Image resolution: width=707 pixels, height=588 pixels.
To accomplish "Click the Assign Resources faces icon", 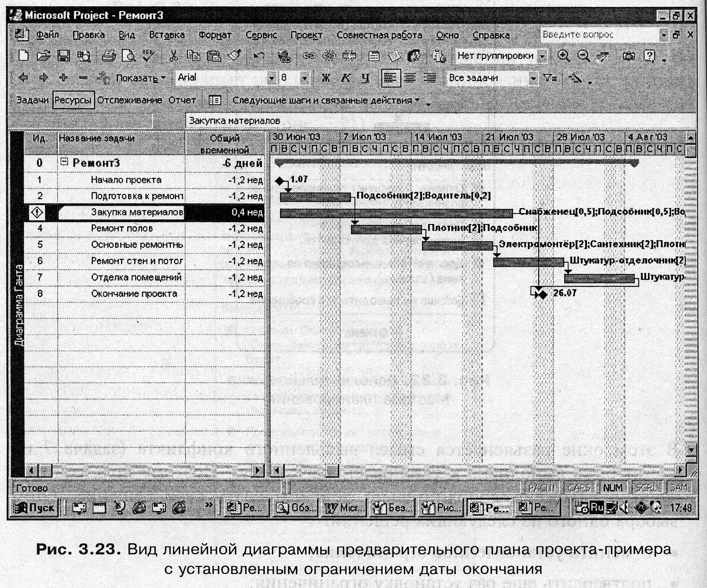I will [414, 56].
